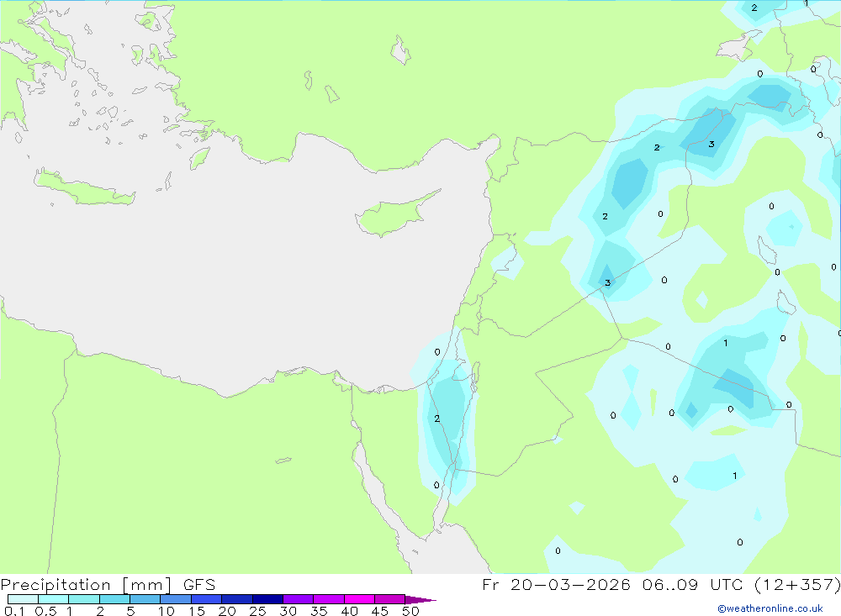Click the 30–35 mm purple legend swatch
Screen dimensions: 841x616
click(x=299, y=599)
